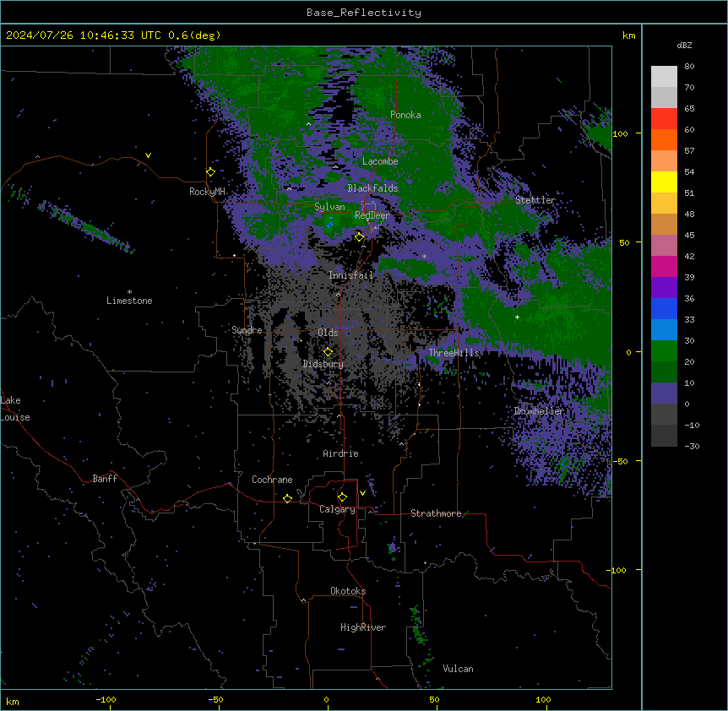The width and height of the screenshot is (728, 711).
Task: Select the Strathmore label
Action: tap(436, 513)
